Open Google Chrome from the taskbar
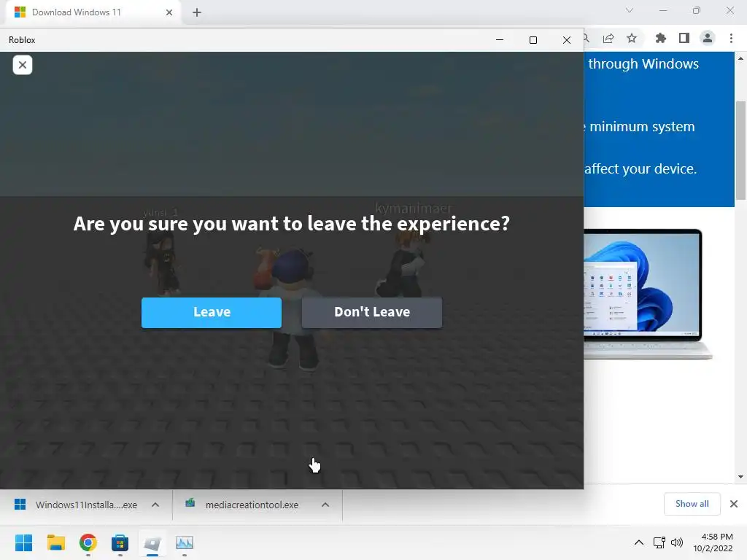This screenshot has width=747, height=560. [x=88, y=542]
